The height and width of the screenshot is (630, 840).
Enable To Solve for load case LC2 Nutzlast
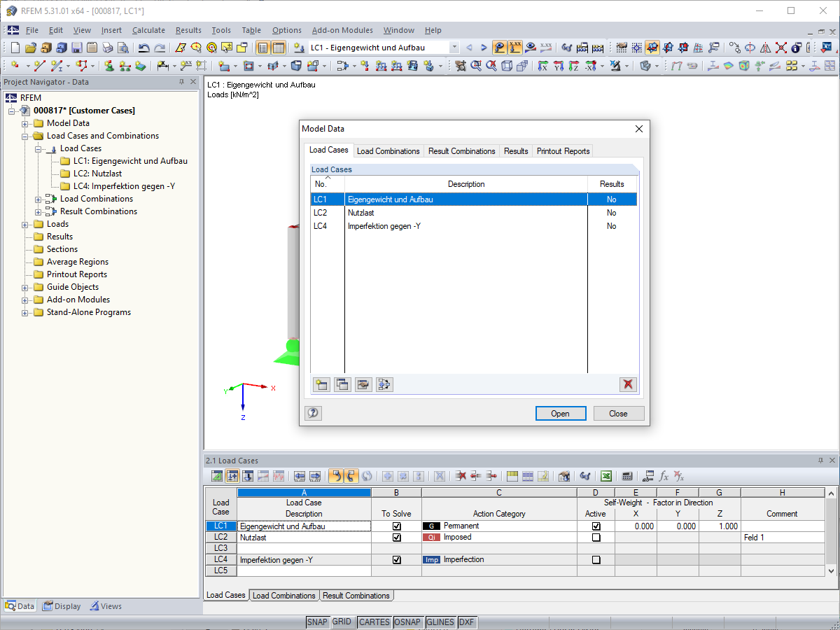coord(397,537)
